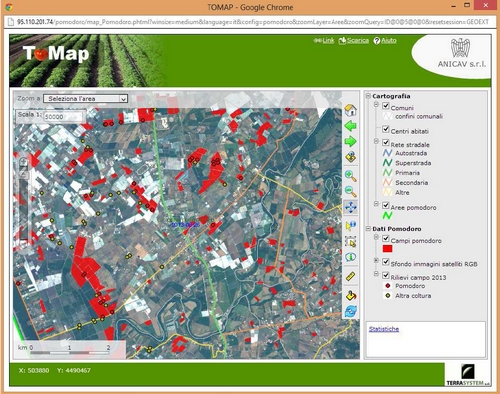Viewport: 500px width, 394px height.
Task: Click the zoom-to-selection map tool icon
Action: pos(350,157)
